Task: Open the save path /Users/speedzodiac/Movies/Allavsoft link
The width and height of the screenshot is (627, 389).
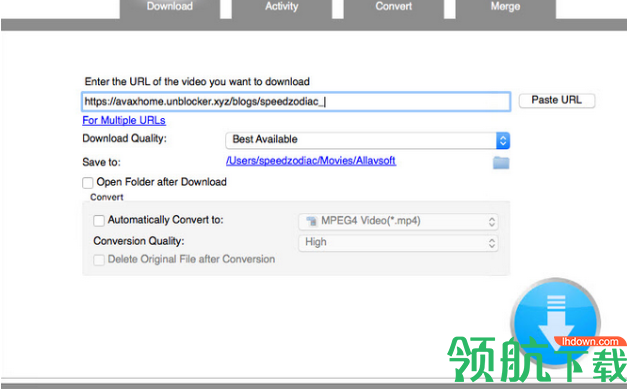Action: pos(311,161)
